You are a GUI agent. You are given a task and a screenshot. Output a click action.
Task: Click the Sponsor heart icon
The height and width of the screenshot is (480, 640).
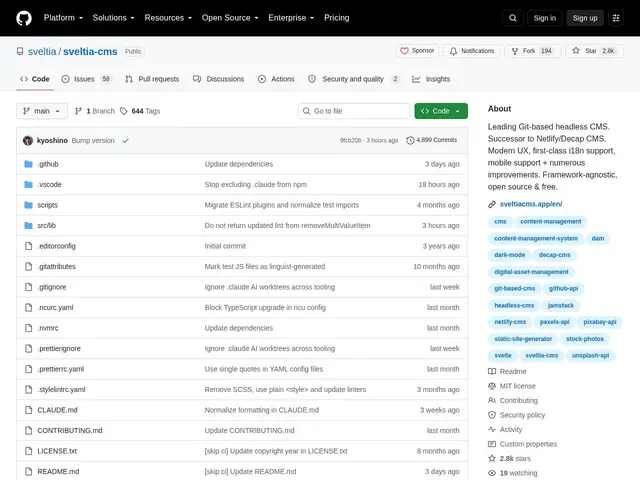404,51
